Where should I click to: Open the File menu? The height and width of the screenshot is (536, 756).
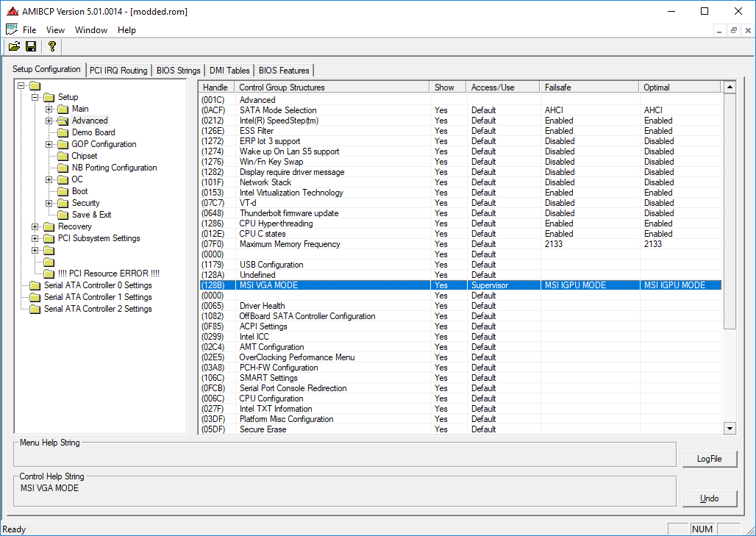click(29, 30)
